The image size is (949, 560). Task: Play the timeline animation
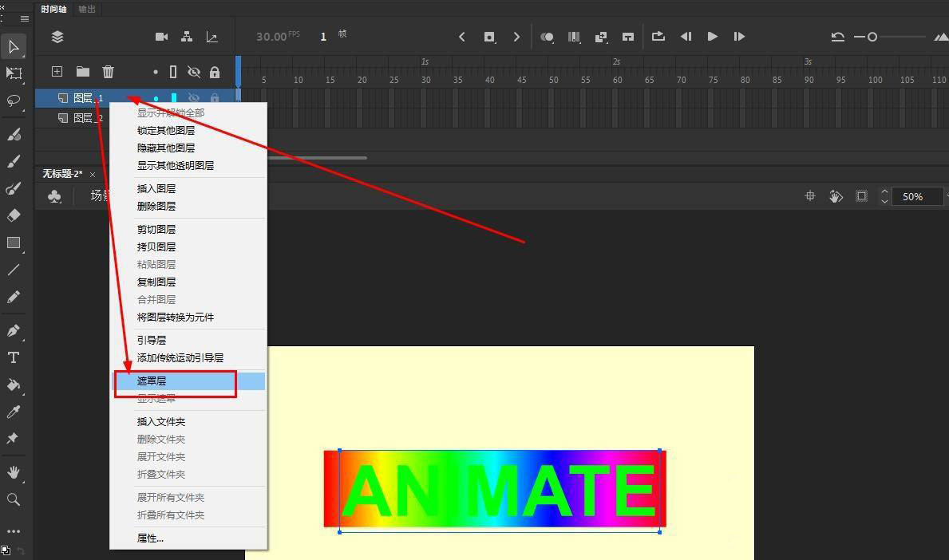coord(713,37)
